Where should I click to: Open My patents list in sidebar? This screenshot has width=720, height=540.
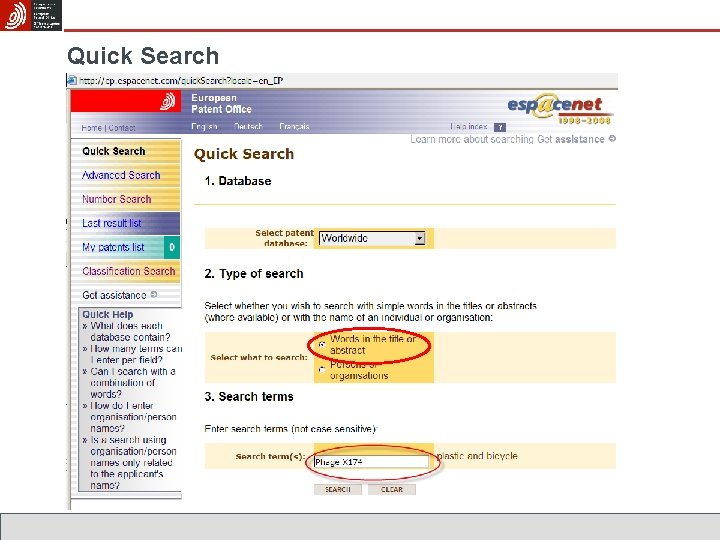click(113, 247)
